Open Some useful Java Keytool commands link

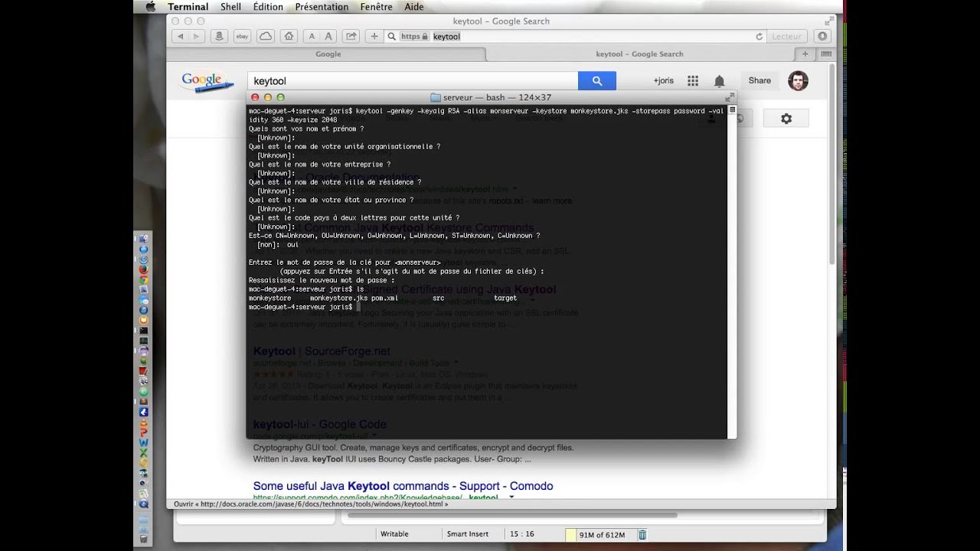(403, 486)
